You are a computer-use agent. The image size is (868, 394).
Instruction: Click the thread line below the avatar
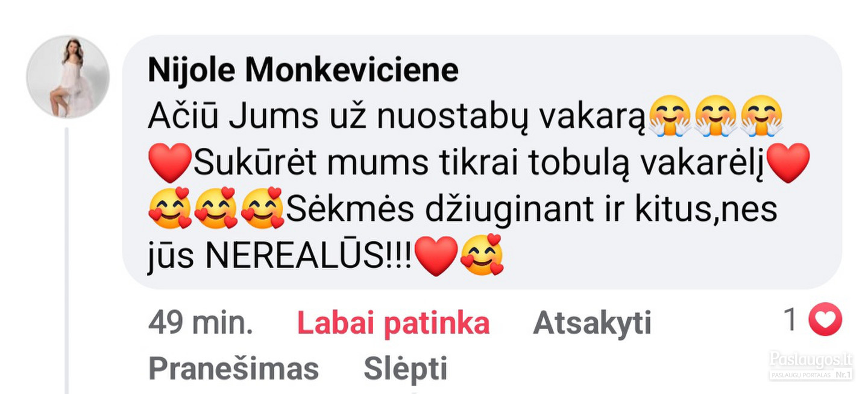tap(68, 260)
